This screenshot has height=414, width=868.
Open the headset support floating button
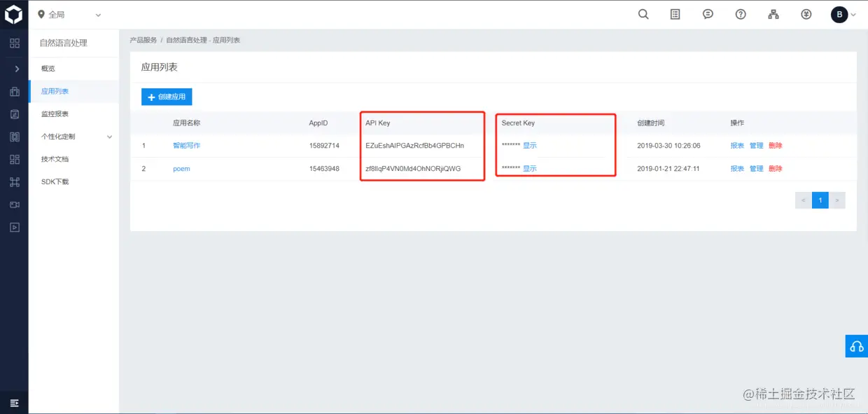pos(856,346)
